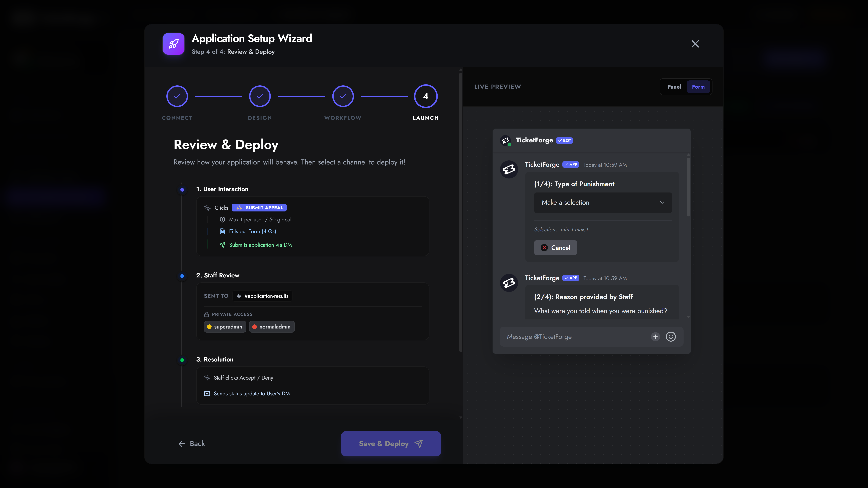868x488 pixels.
Task: Open the emoji picker smiley icon
Action: [x=671, y=336]
